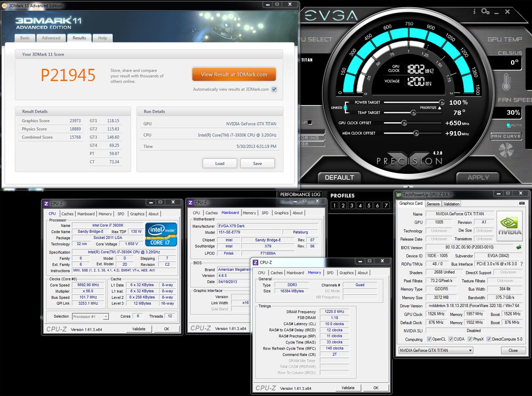Click the DEFAULT button in EVGA Precision
The height and width of the screenshot is (396, 532).
click(x=339, y=178)
